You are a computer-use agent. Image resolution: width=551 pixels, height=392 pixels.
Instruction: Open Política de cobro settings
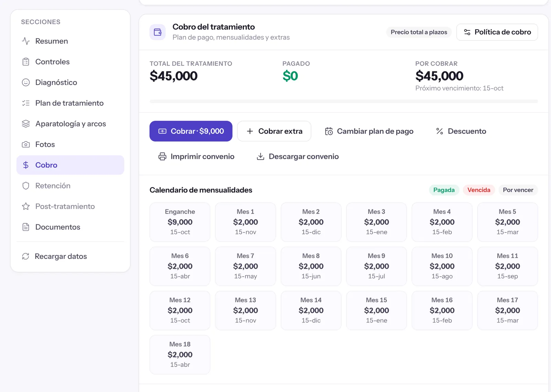(x=497, y=32)
